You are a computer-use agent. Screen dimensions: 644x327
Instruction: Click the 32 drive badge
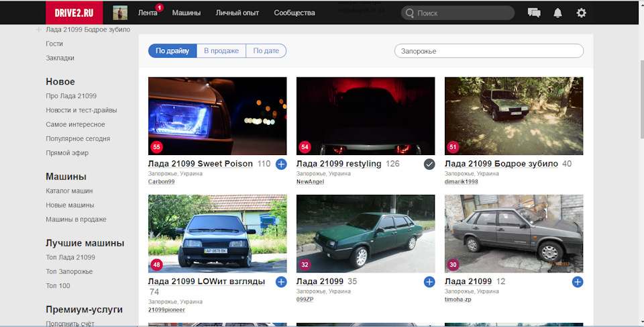click(x=305, y=265)
